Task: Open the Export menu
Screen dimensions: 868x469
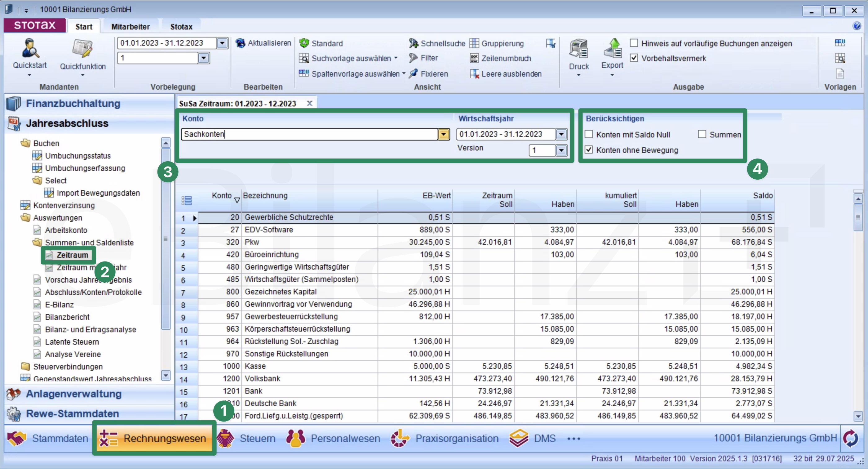Action: pyautogui.click(x=612, y=57)
